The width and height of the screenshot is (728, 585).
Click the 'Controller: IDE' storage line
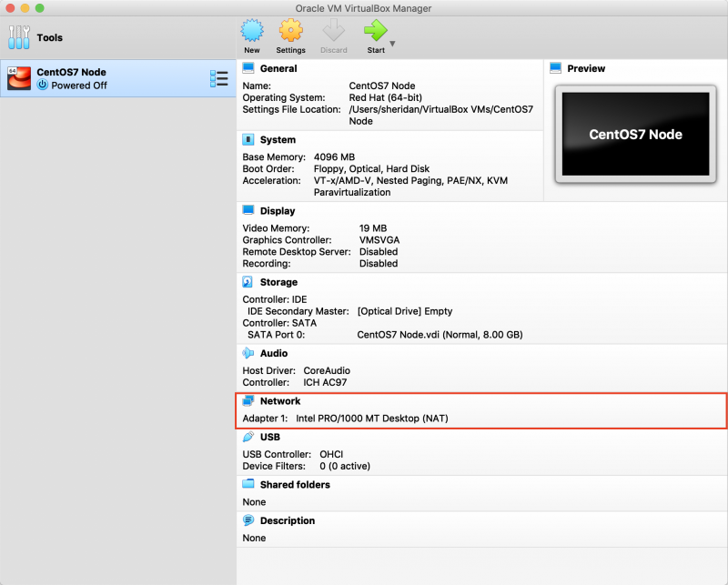pos(275,299)
